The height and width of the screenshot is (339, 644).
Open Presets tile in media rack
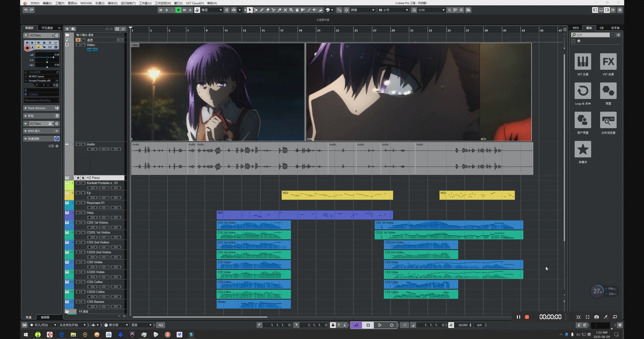click(608, 91)
